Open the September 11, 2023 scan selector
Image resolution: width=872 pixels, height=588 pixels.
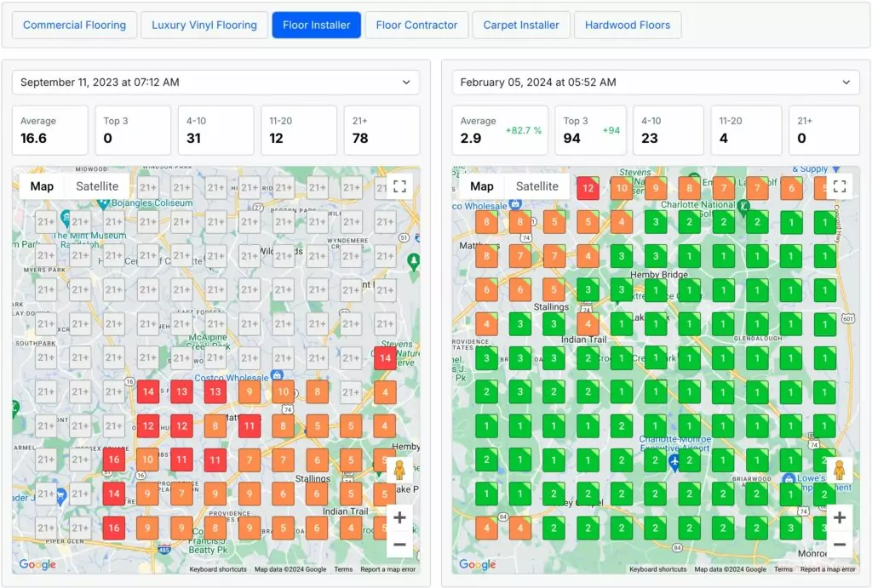coord(215,82)
